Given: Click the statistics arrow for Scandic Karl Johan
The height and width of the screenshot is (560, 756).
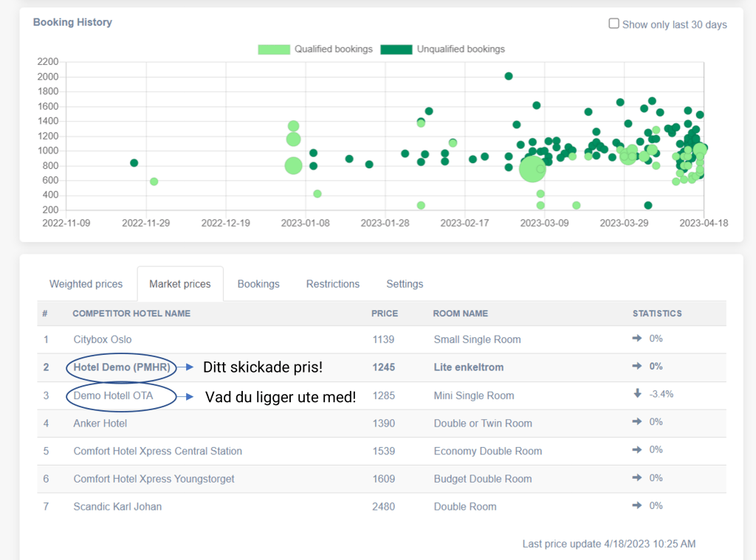Looking at the screenshot, I should pos(638,506).
